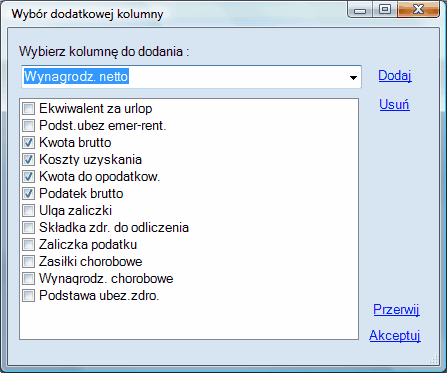Screen dimensions: 447x373
Task: Select the Ekwiwalent za urlop label
Action: (x=96, y=109)
